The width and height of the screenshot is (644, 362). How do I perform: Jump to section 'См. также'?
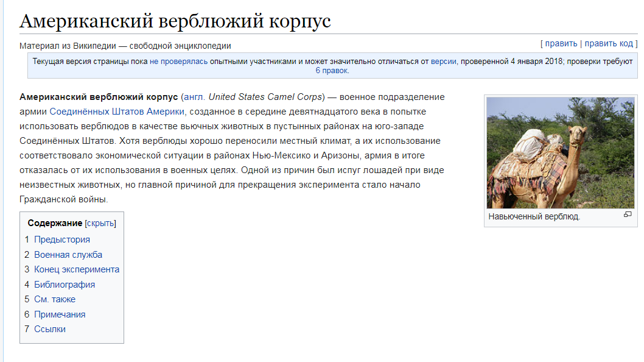pyautogui.click(x=55, y=299)
